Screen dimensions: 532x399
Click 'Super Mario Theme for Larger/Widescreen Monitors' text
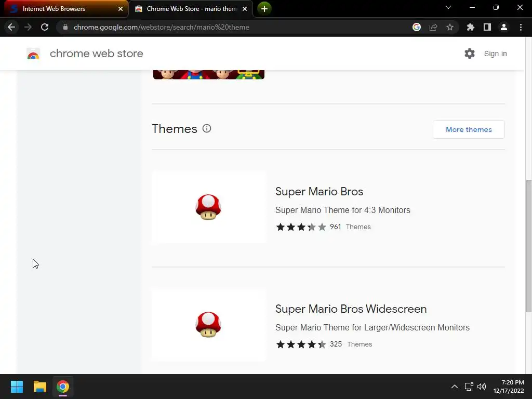(373, 327)
